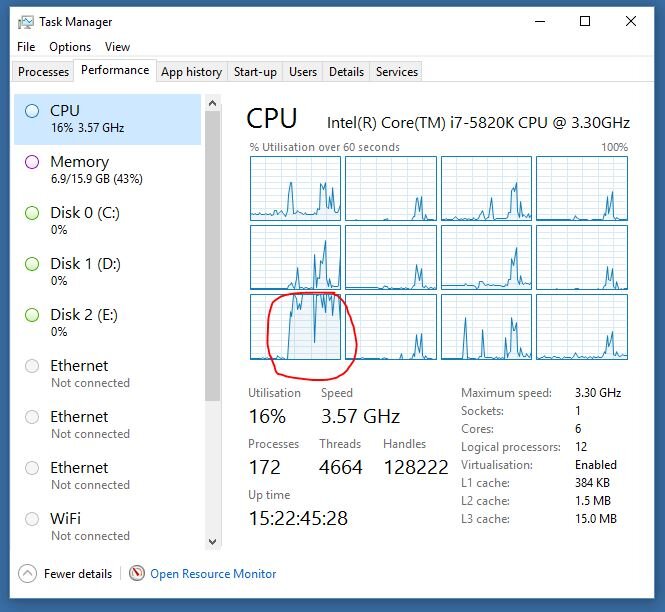Click the 4664 Threads value
Image resolution: width=665 pixels, height=612 pixels.
(x=341, y=467)
